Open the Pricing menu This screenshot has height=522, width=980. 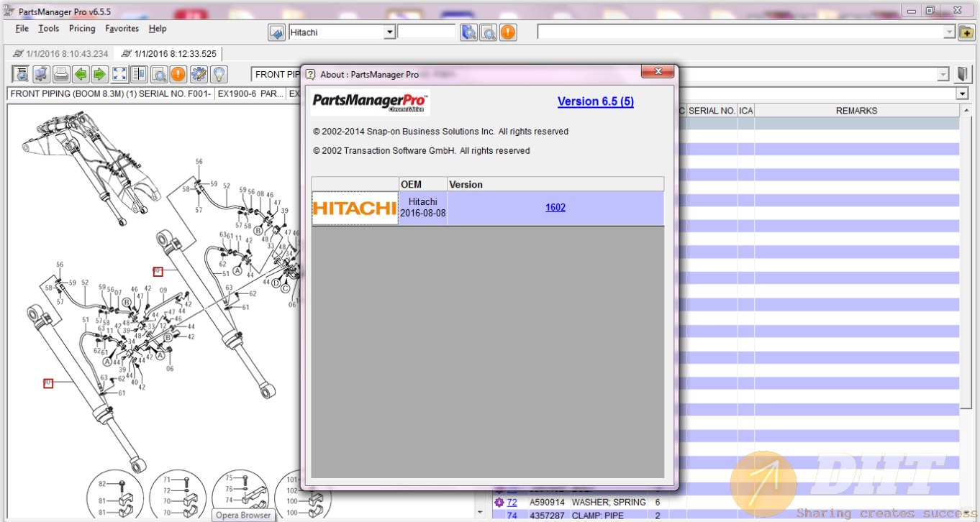(x=82, y=29)
